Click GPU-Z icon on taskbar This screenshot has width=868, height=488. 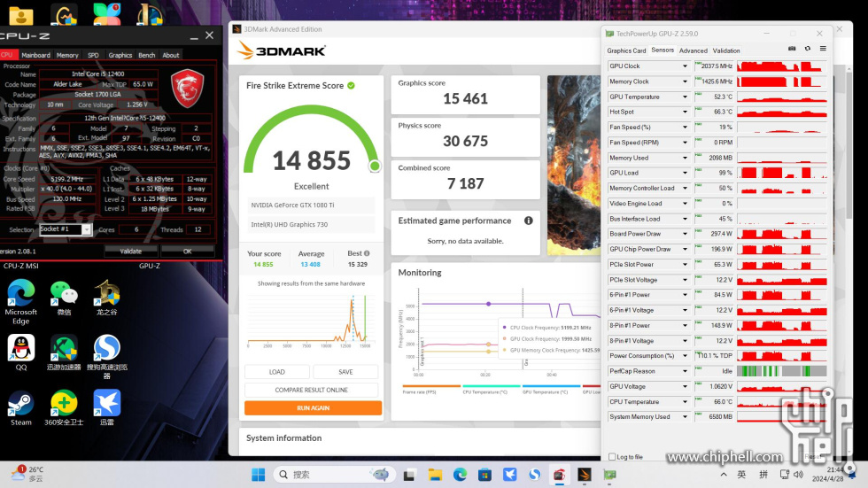click(609, 475)
